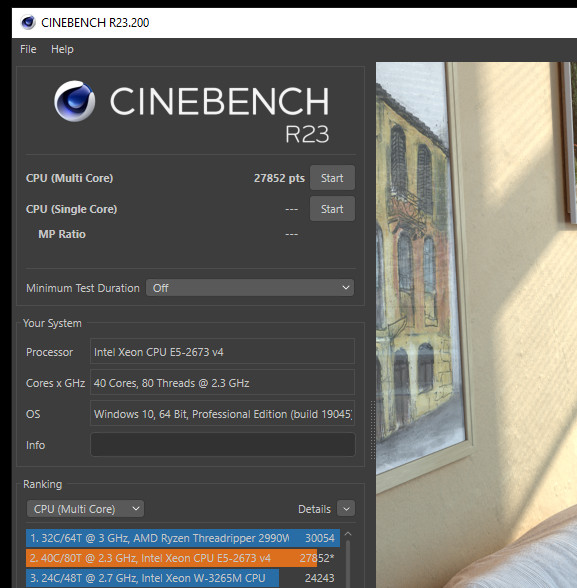The width and height of the screenshot is (577, 588).
Task: Click the 27852 pts multi core score
Action: [x=279, y=178]
